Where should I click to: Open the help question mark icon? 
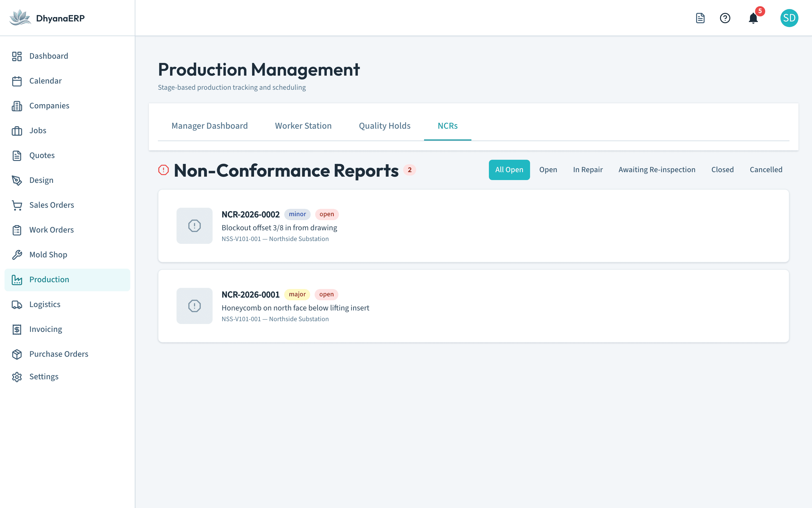coord(725,18)
